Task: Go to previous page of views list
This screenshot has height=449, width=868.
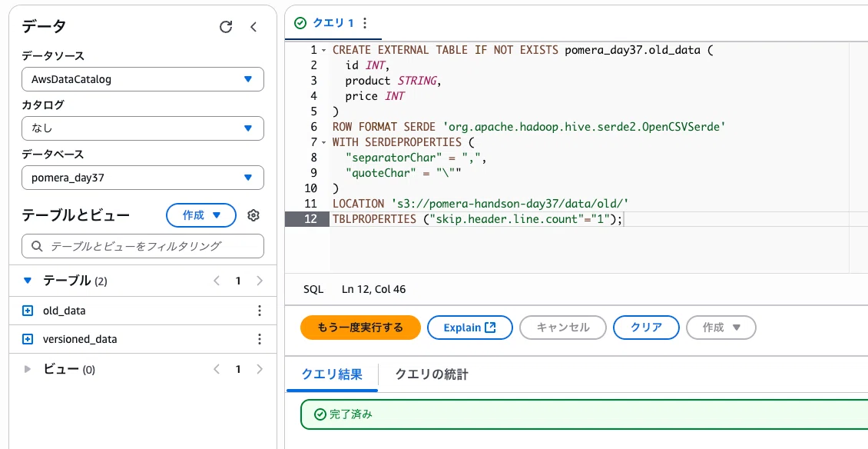Action: pos(217,368)
